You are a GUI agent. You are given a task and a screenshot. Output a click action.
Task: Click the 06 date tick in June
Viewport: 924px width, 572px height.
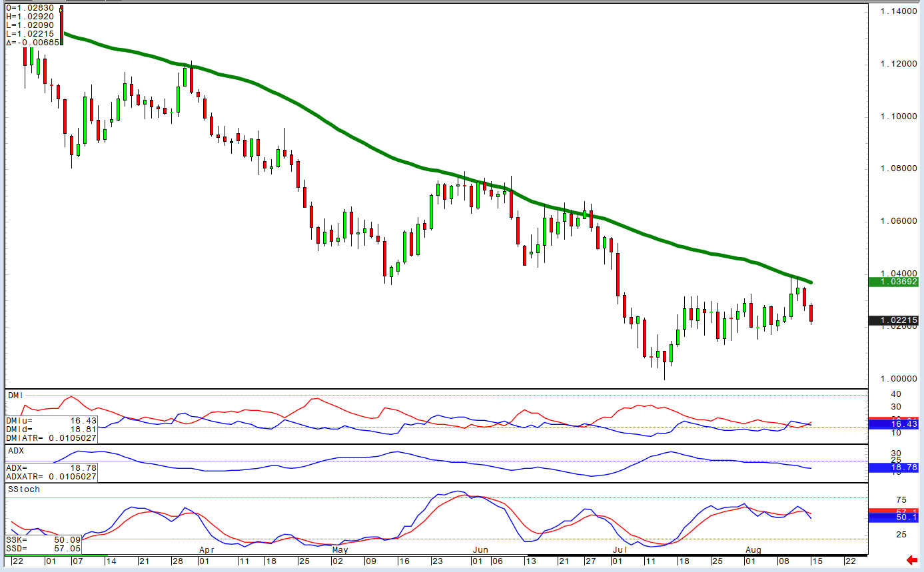[x=497, y=561]
